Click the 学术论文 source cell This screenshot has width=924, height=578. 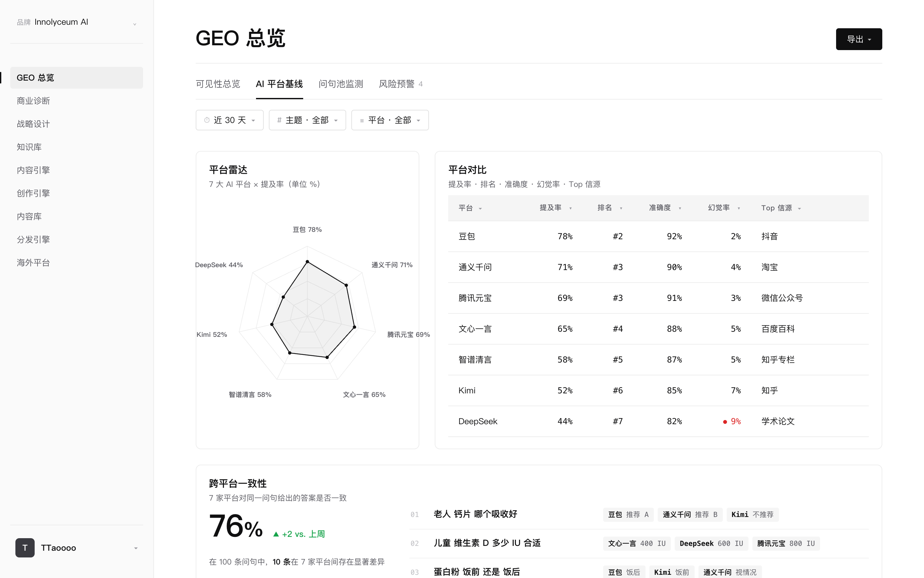(x=778, y=421)
